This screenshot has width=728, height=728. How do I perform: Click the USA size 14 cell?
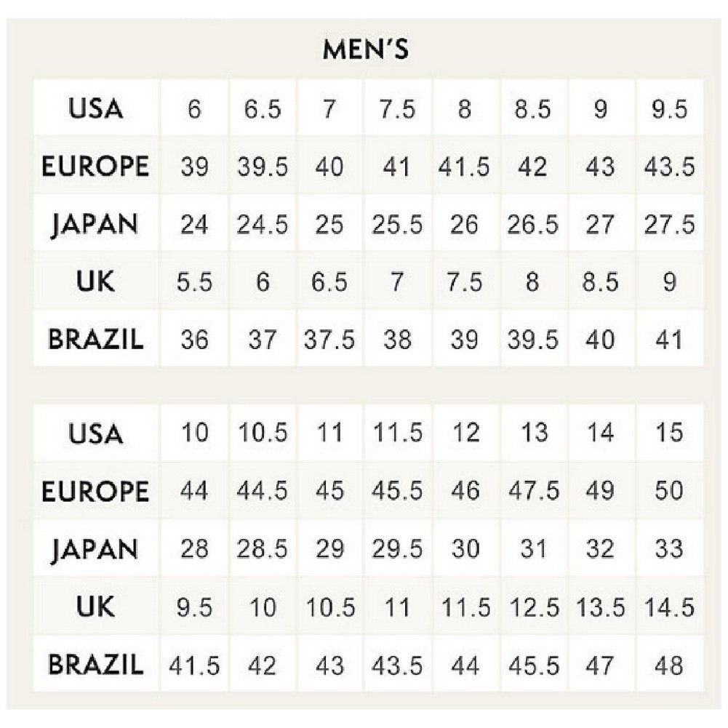(x=600, y=433)
